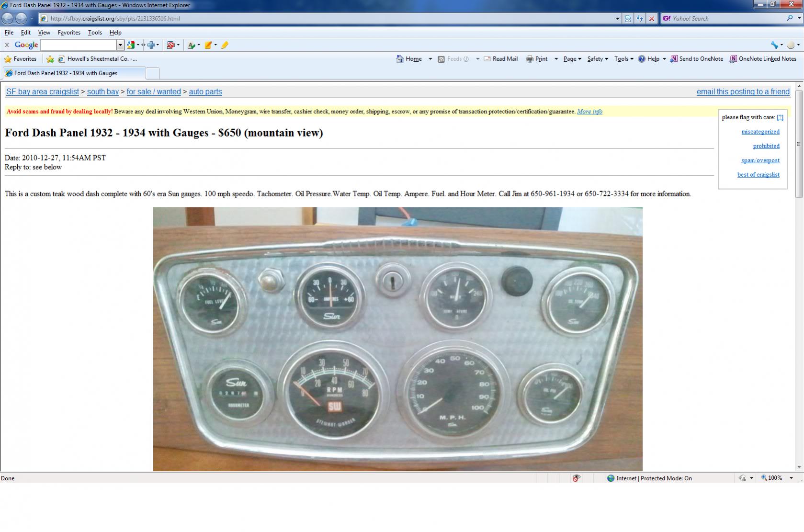The image size is (804, 532).
Task: Click the spell check icon in Google Toolbar
Action: click(192, 45)
